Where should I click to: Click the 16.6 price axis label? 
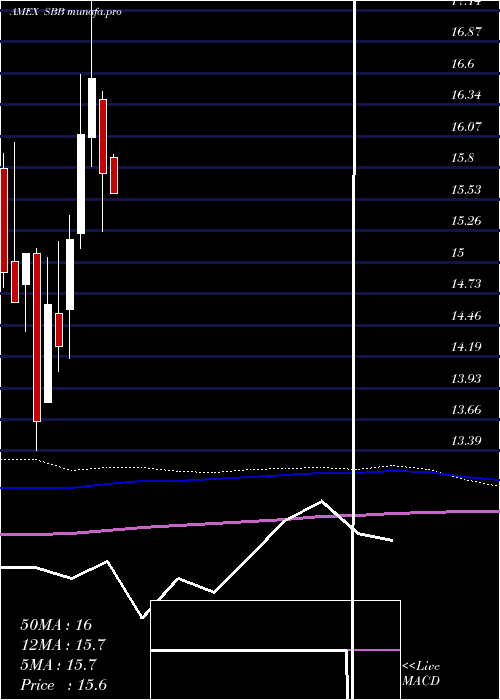point(462,64)
